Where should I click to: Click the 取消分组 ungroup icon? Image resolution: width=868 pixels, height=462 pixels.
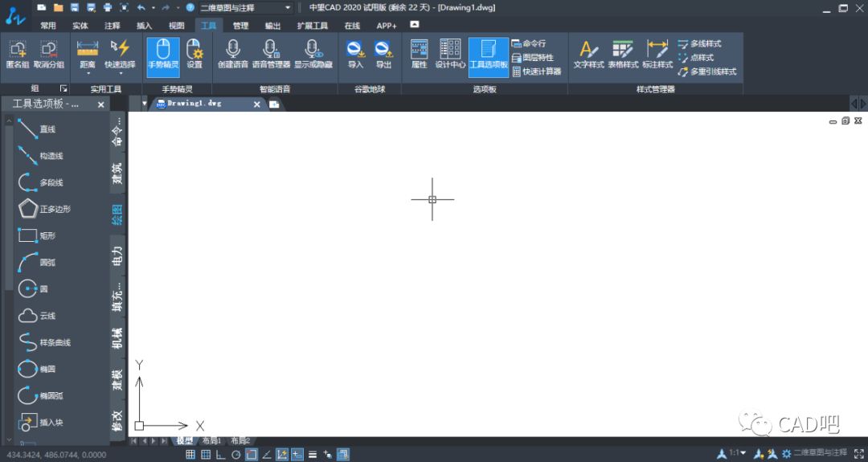coord(49,54)
